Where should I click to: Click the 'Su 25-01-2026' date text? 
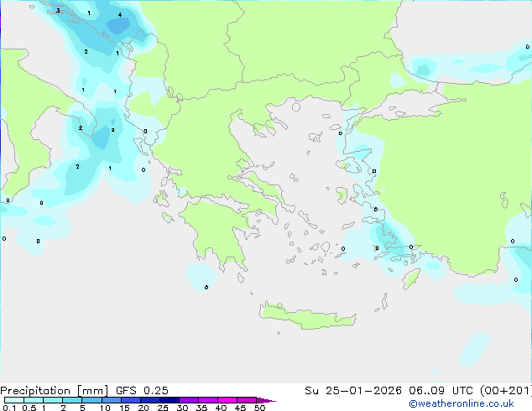pos(353,391)
